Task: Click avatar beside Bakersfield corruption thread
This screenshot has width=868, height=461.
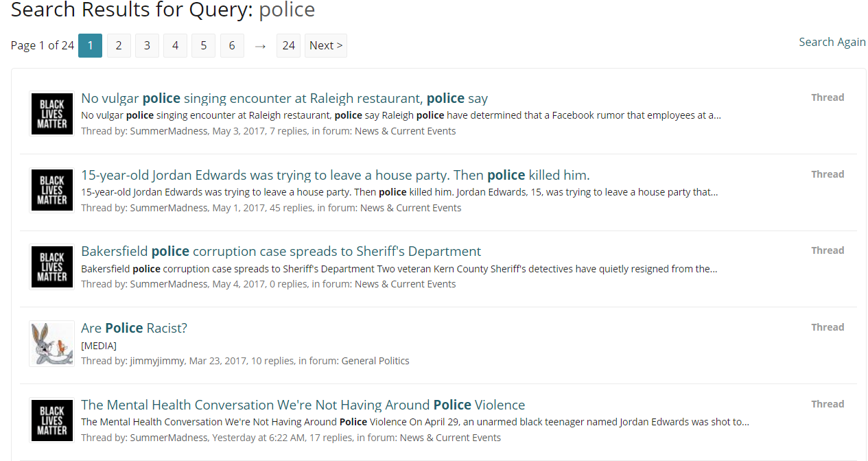Action: pos(52,267)
